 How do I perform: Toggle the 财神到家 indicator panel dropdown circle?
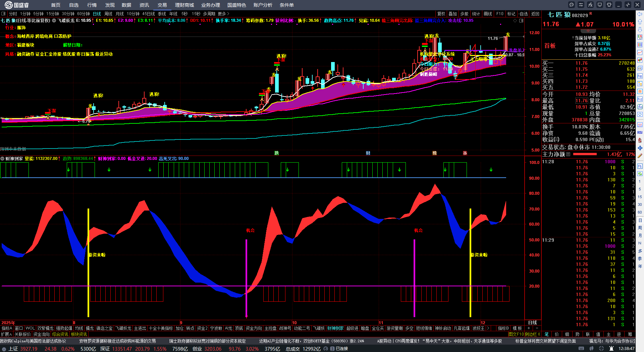click(2, 159)
